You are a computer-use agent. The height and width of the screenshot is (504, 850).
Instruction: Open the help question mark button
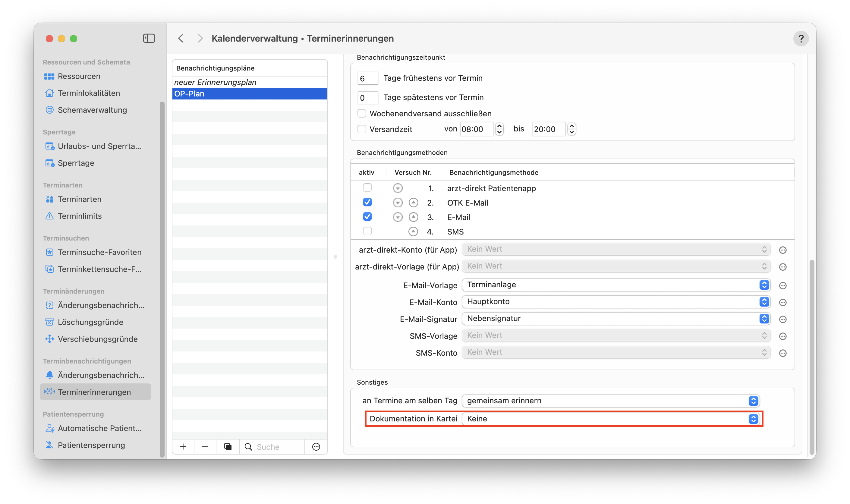click(x=801, y=39)
